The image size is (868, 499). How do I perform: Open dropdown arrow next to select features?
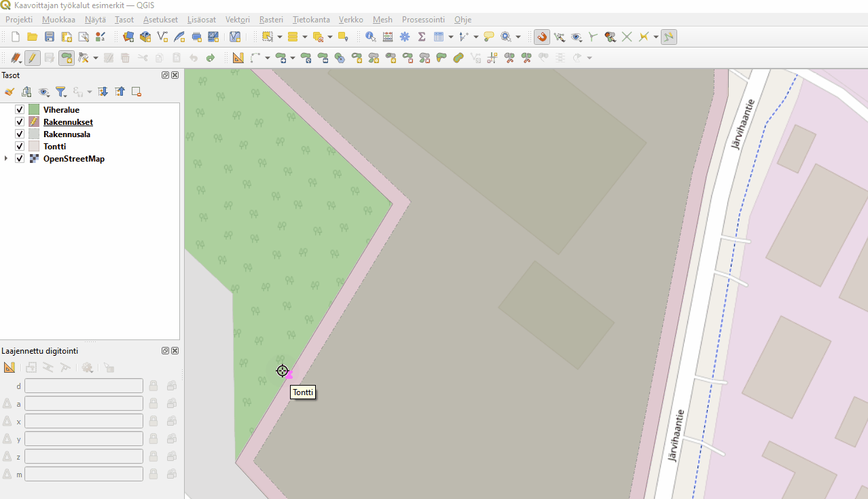(x=279, y=37)
